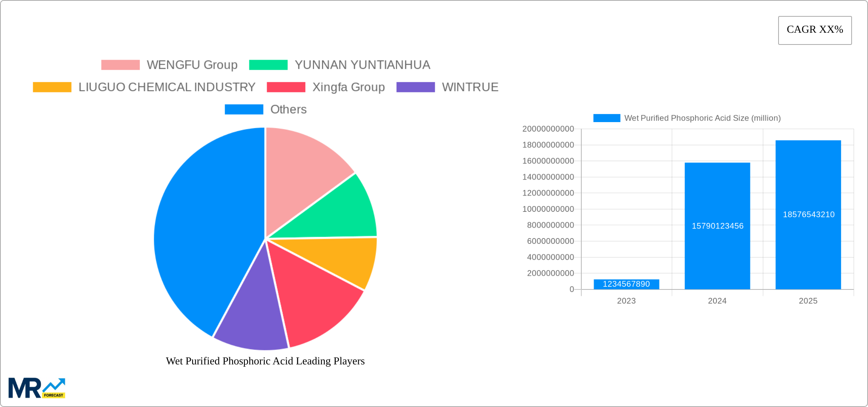The width and height of the screenshot is (868, 407).
Task: Click the Wet Purified Phosphoric Acid Leading Players title
Action: click(x=265, y=361)
